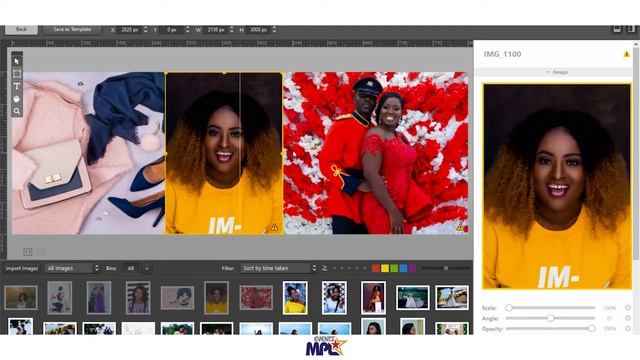This screenshot has width=640, height=360.
Task: Filter by purple color label
Action: [412, 268]
